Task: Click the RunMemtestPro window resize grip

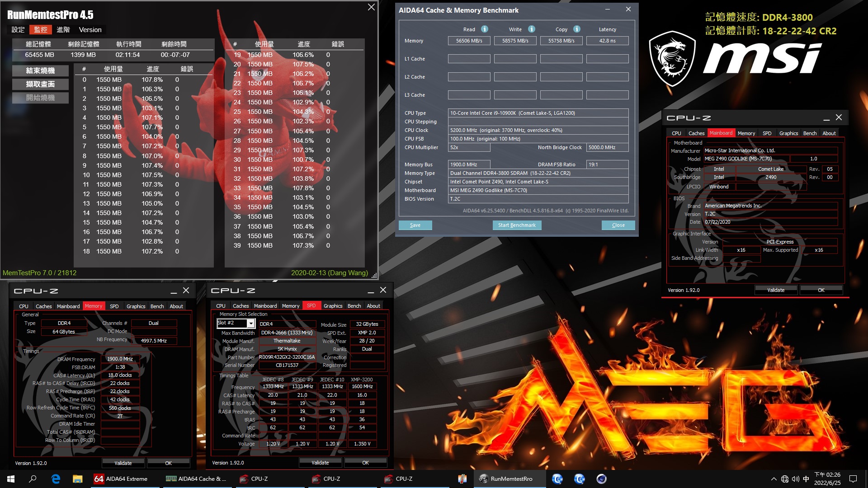Action: [x=374, y=275]
